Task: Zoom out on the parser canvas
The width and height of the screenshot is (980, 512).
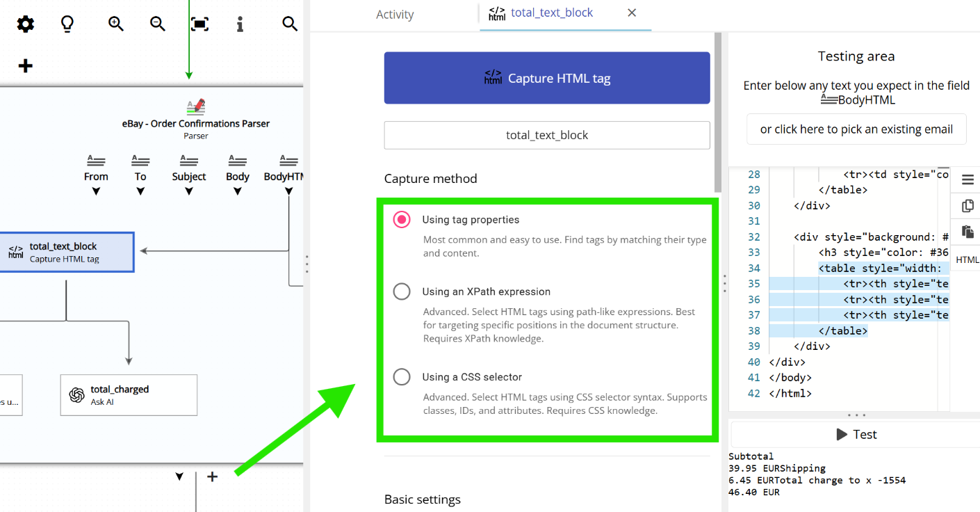Action: (157, 24)
